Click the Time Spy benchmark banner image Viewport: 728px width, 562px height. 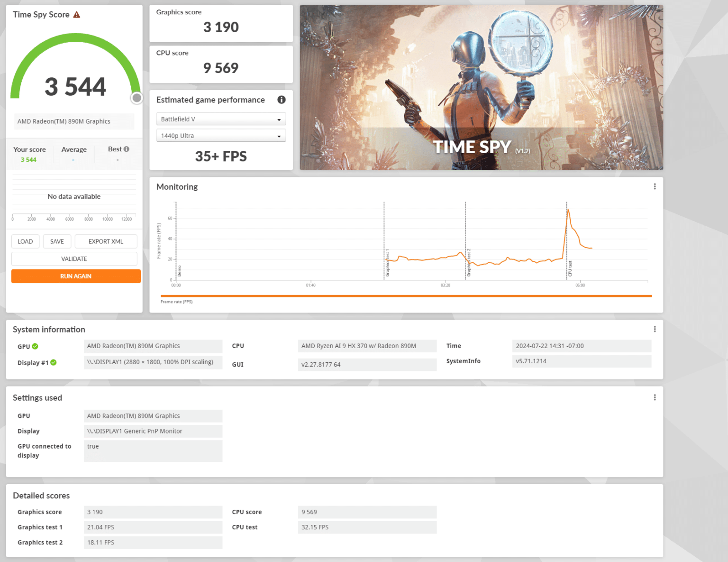point(481,87)
